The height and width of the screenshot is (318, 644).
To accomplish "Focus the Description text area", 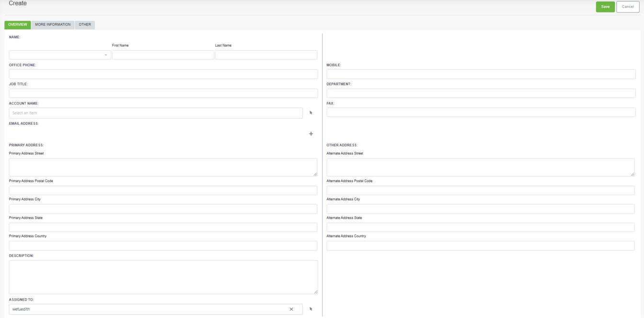I will coord(163,277).
